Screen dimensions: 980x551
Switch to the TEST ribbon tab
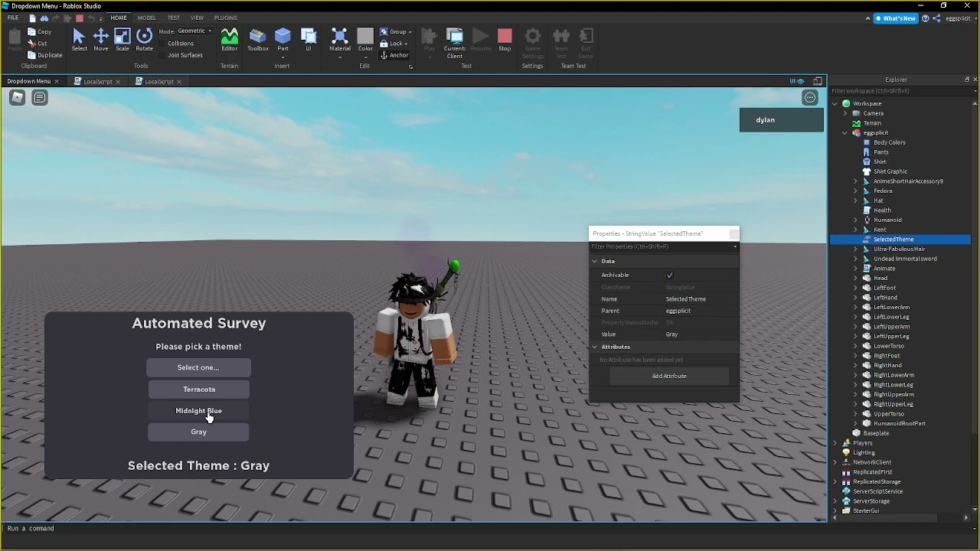[174, 18]
